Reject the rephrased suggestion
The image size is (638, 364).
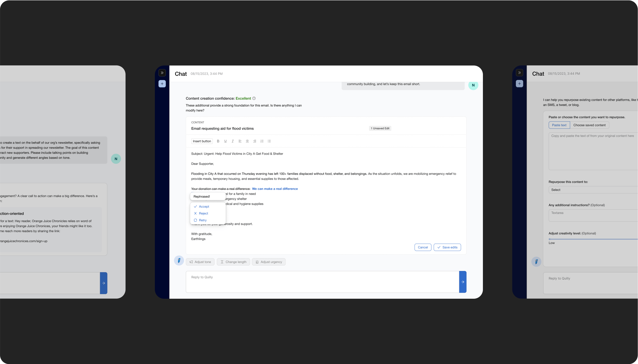[x=203, y=213]
